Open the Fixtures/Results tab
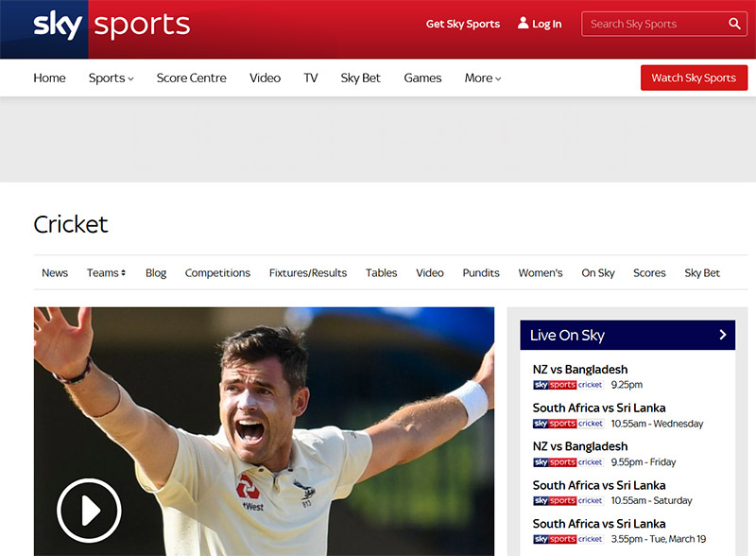Viewport: 756px width, 556px height. click(308, 272)
